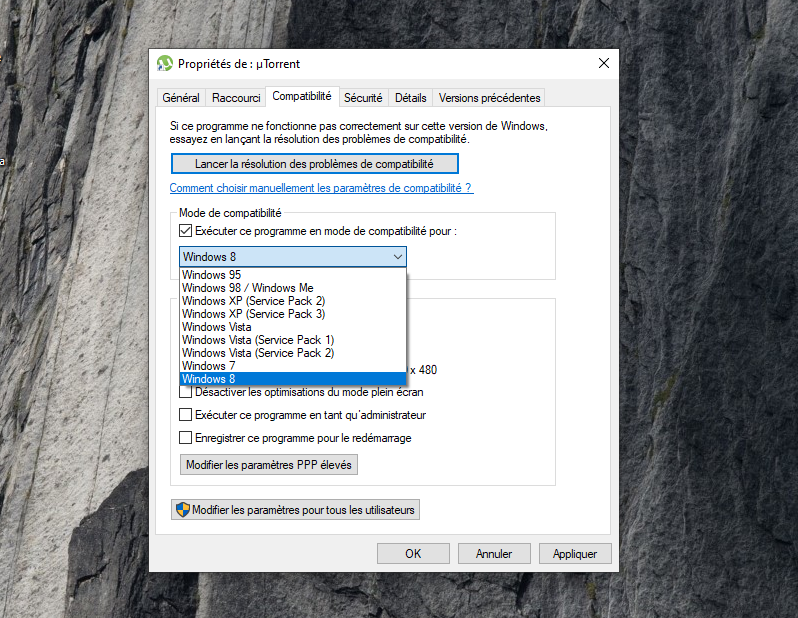Viewport: 798px width, 618px height.
Task: Click the dropdown arrow of the compatibility combo box
Action: (x=397, y=257)
